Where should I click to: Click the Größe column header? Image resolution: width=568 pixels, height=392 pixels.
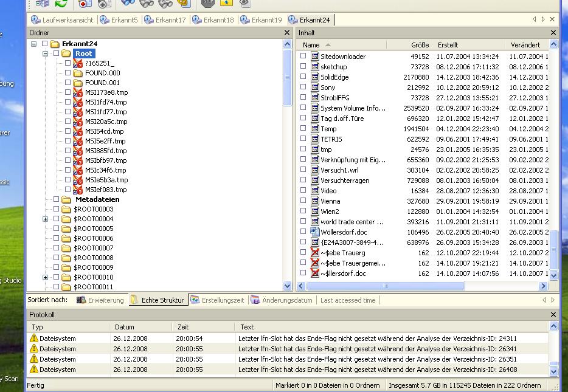pos(409,45)
